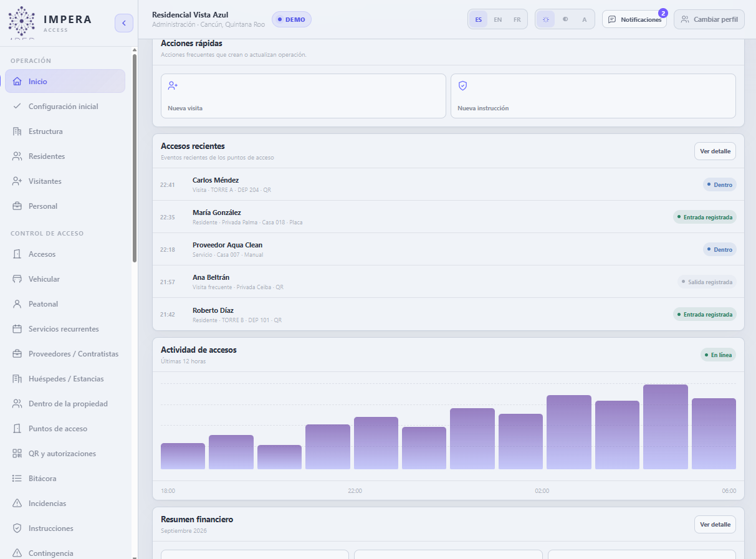756x559 pixels.
Task: Click the Peatonal person icon
Action: pyautogui.click(x=17, y=304)
